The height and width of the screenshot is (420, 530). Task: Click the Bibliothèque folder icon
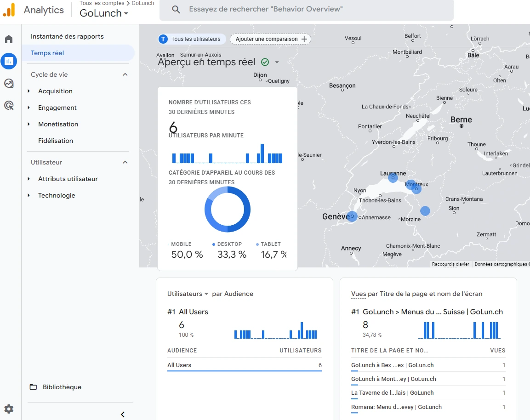click(x=33, y=387)
